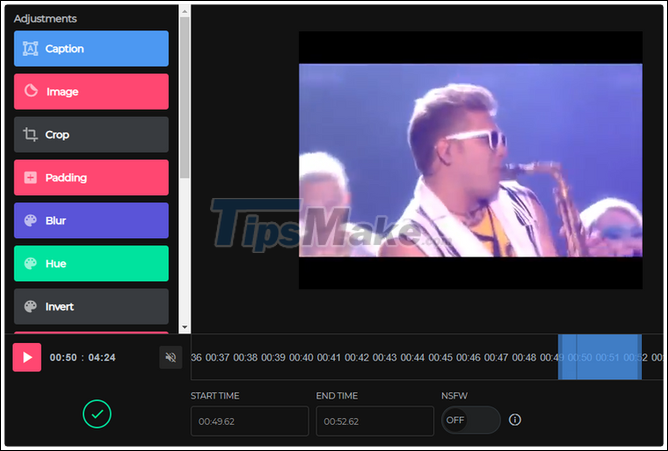Jump to 00:38 on the timeline
Viewport: 668px width, 451px height.
pyautogui.click(x=245, y=357)
